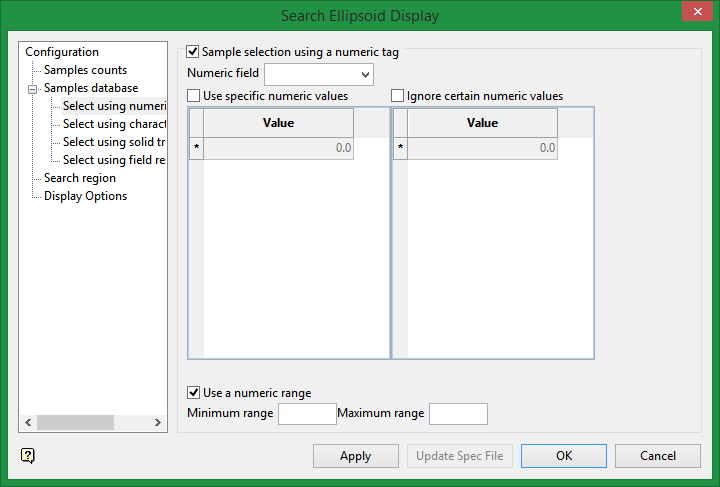Image resolution: width=720 pixels, height=487 pixels.
Task: Uncheck Use a numeric range
Action: coord(194,393)
